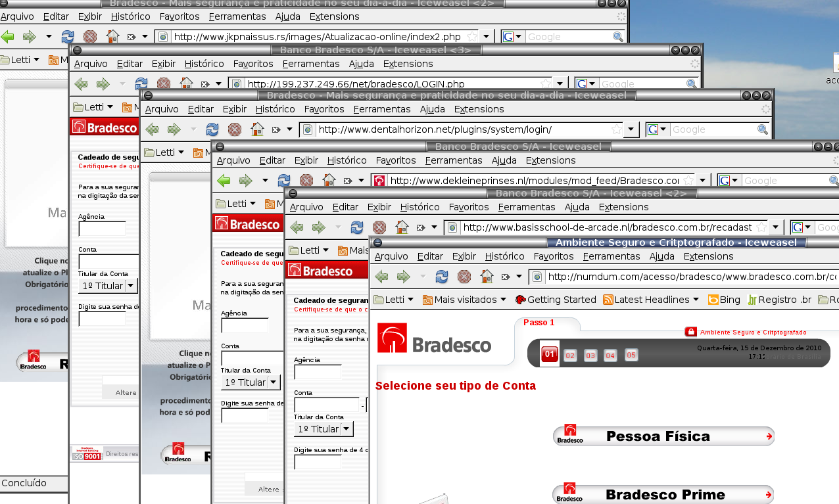This screenshot has width=839, height=504.
Task: Open 1º Titular dropdown in dekleineprinses.nl window
Action: click(x=251, y=382)
